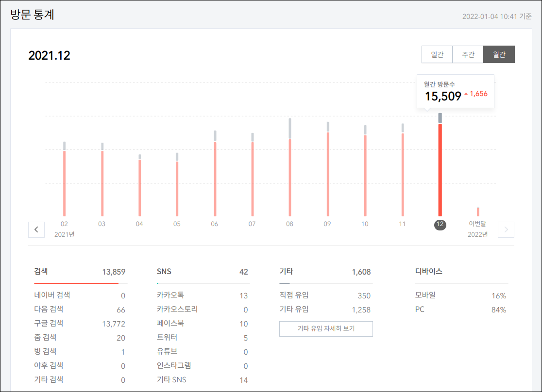Click the SNS category header

[164, 272]
